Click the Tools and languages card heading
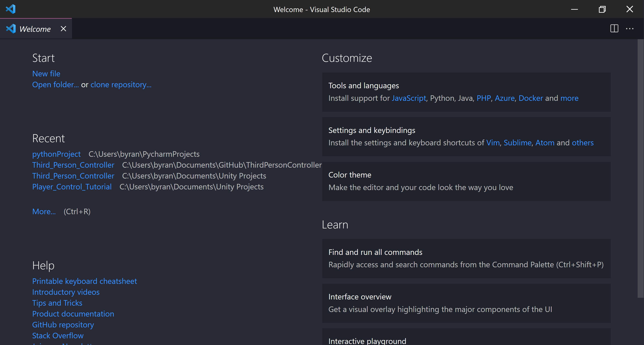The height and width of the screenshot is (345, 644). [x=363, y=86]
